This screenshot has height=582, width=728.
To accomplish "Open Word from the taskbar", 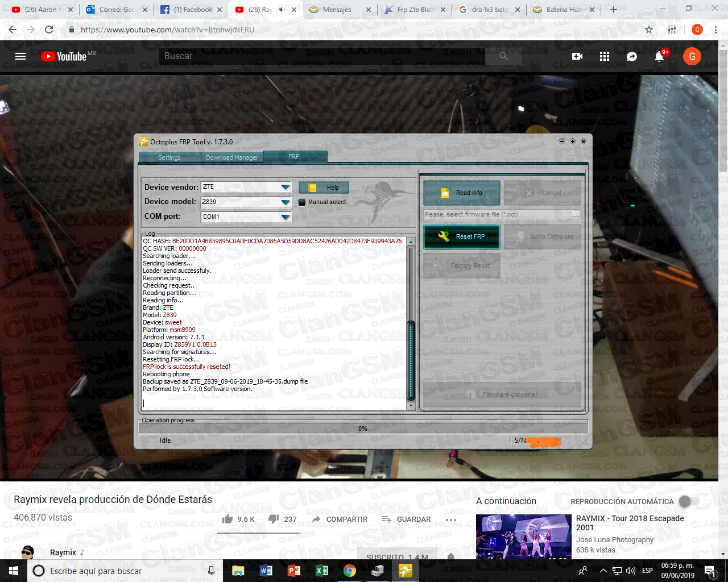I will point(266,571).
